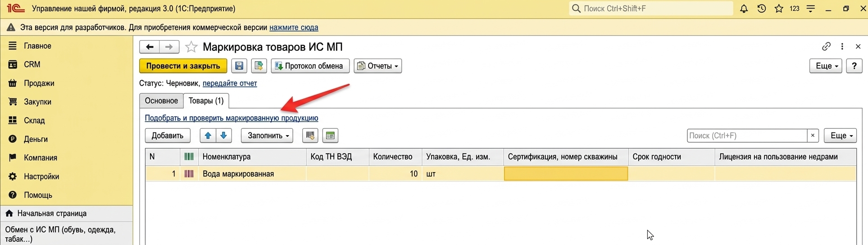This screenshot has height=245, width=868.
Task: Open the передайте отчет link
Action: (x=230, y=83)
